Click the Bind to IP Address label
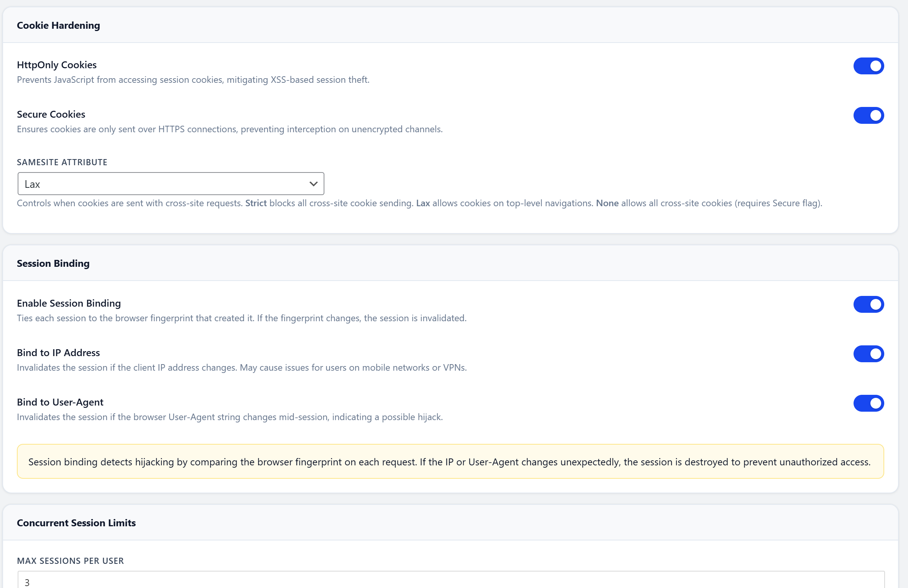 (58, 352)
